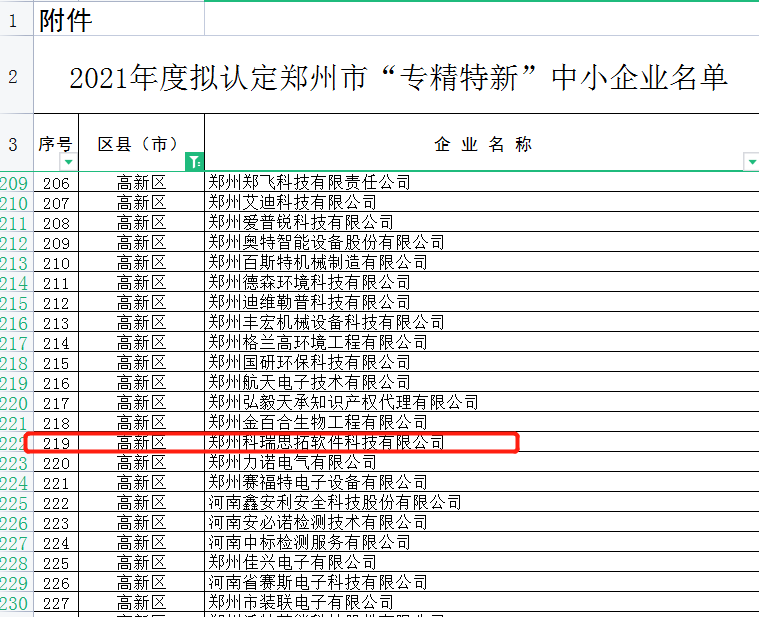Click cell 郑州郑飞科技有限责任公司
The height and width of the screenshot is (617, 759).
pyautogui.click(x=482, y=182)
